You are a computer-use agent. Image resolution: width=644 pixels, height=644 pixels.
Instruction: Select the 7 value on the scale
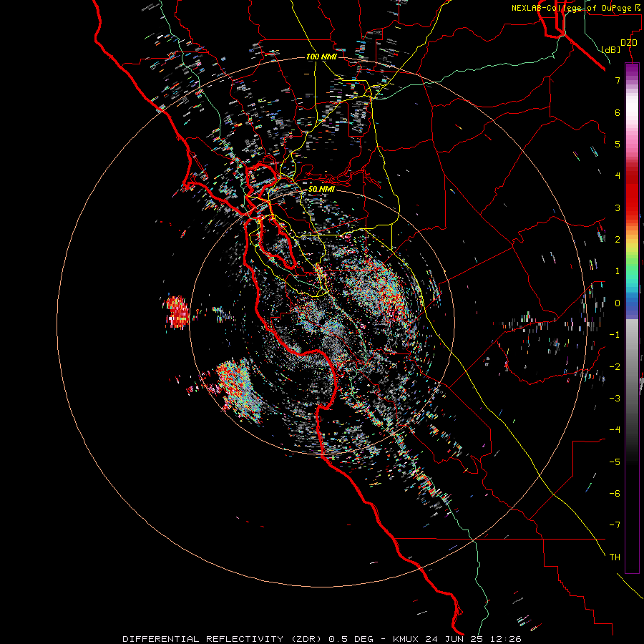pos(618,80)
